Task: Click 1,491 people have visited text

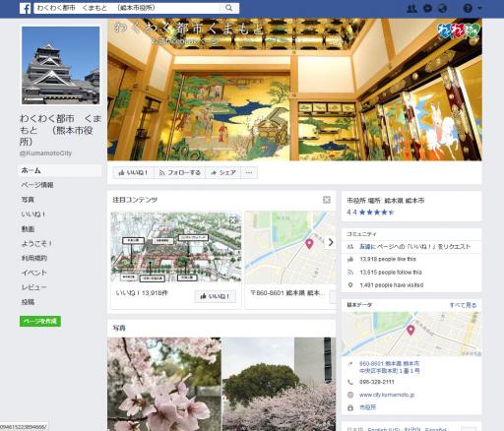Action: pos(392,285)
